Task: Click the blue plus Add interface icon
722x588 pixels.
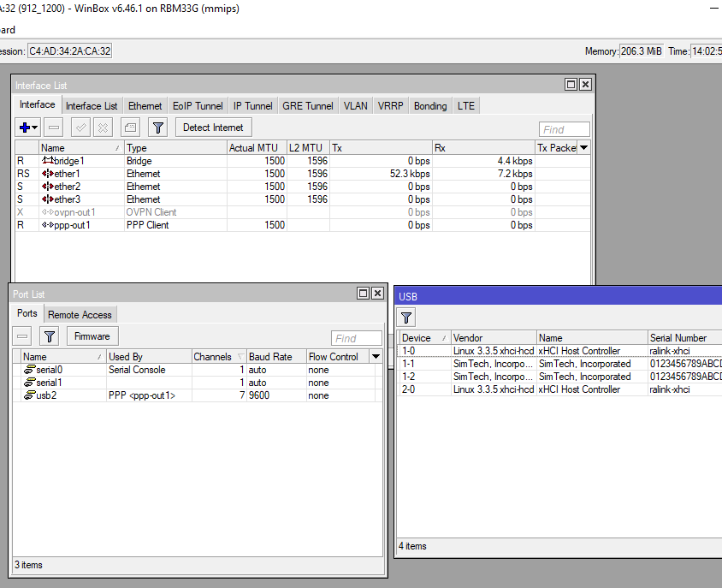Action: pyautogui.click(x=24, y=128)
